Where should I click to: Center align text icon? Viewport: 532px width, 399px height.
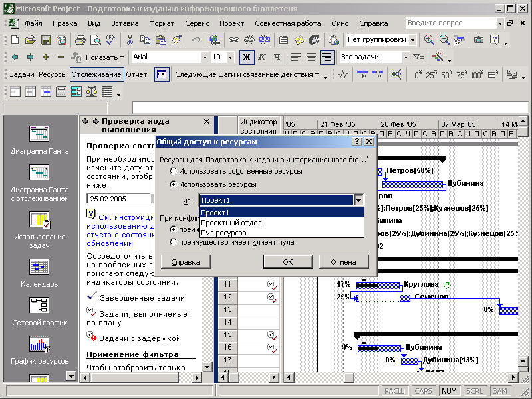tap(311, 57)
